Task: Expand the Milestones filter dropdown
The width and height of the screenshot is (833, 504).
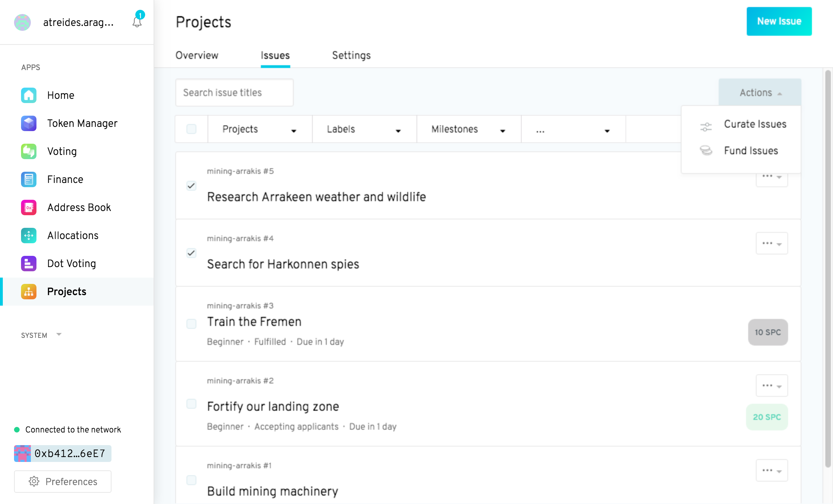Action: (x=469, y=129)
